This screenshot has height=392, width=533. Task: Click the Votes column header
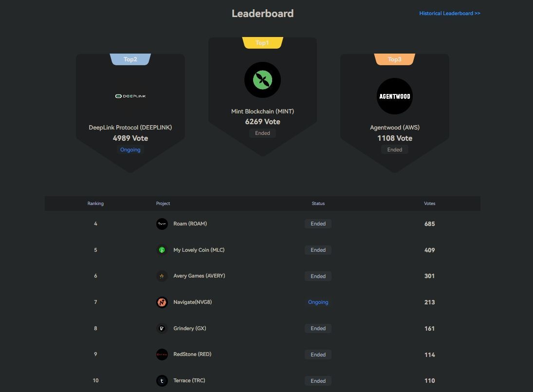430,204
